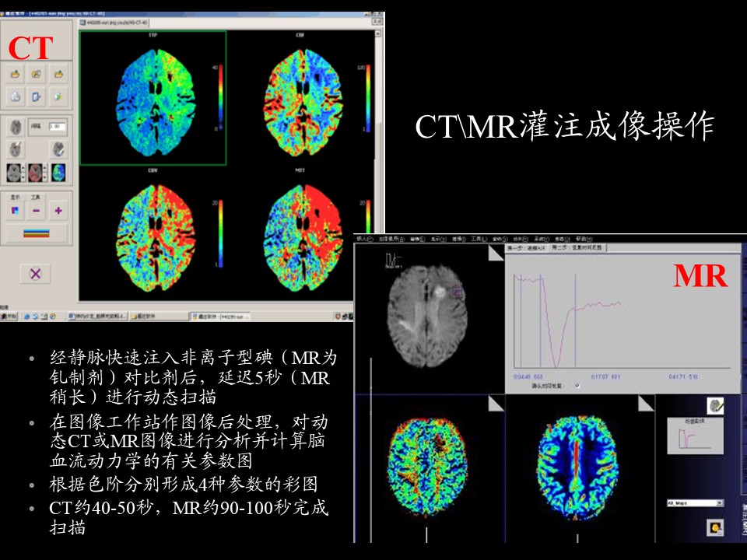747x560 pixels.
Task: Open the Tools (工具) menu in MR window
Action: tap(479, 239)
